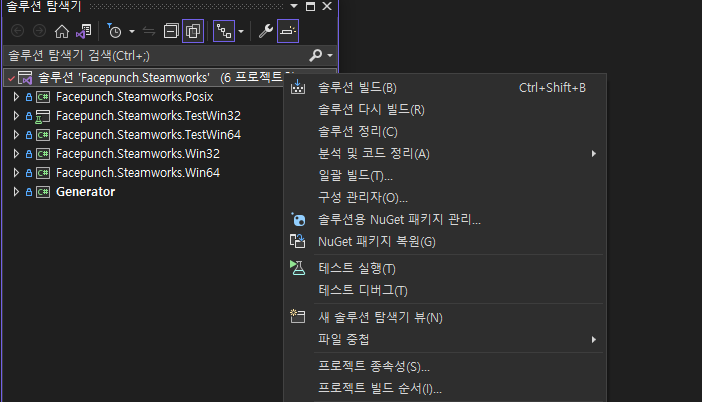
Task: Open file nesting options dropdown arrow
Action: [241, 31]
